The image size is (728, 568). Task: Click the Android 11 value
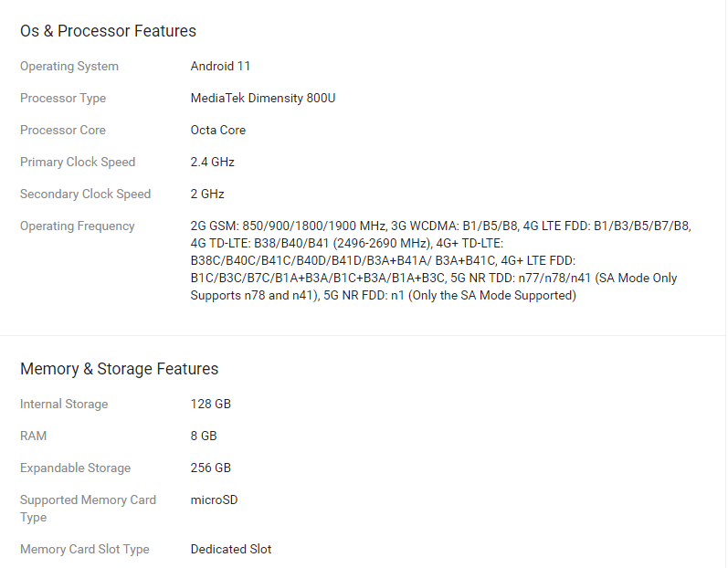220,67
